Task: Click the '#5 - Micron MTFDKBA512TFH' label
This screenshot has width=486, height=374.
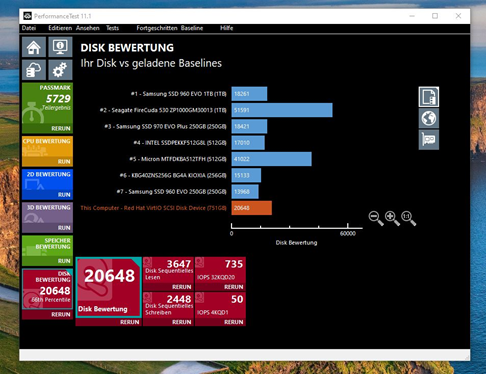Action: [178, 159]
